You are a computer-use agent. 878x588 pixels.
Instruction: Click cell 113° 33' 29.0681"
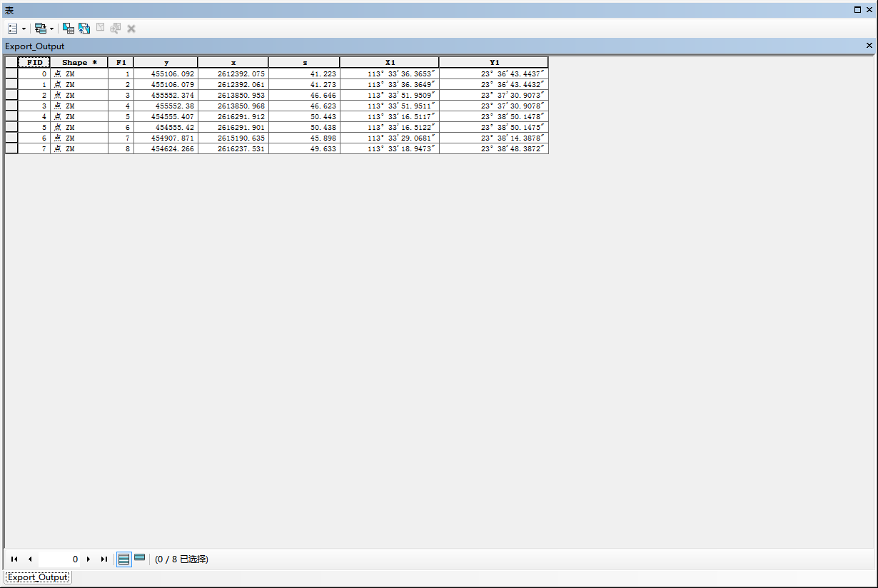(390, 138)
